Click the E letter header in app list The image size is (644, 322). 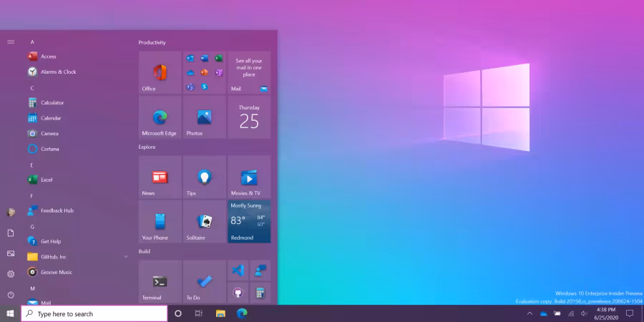32,165
